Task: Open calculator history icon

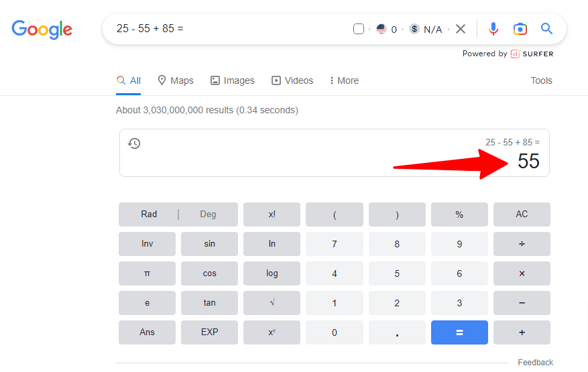Action: [x=134, y=143]
